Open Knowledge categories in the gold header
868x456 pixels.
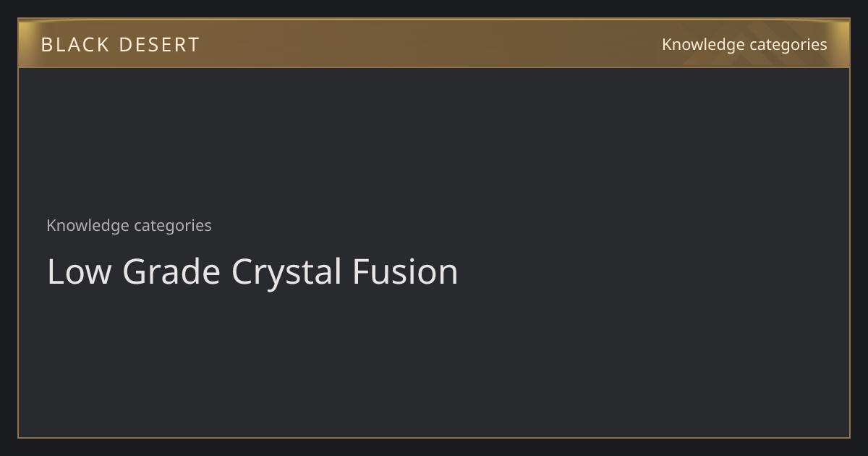coord(744,45)
